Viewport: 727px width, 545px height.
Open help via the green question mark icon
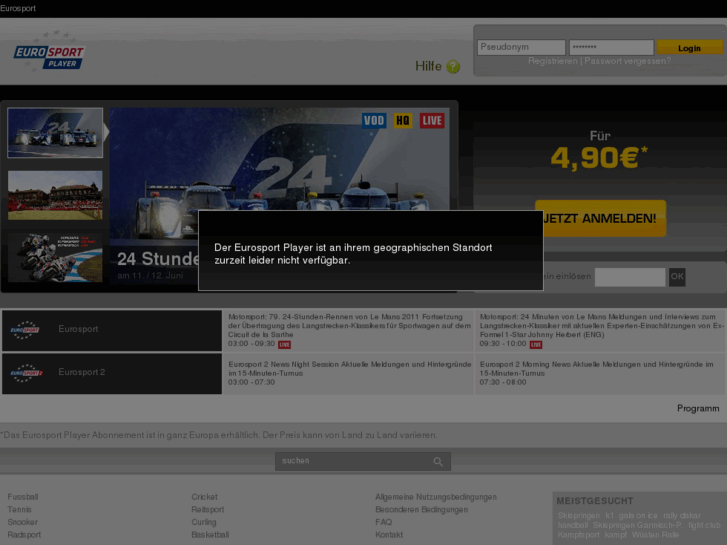coord(453,67)
